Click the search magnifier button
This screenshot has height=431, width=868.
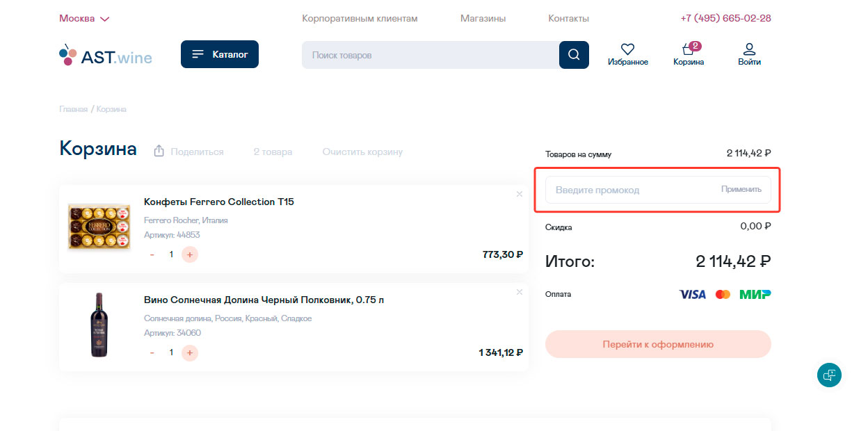pyautogui.click(x=574, y=55)
